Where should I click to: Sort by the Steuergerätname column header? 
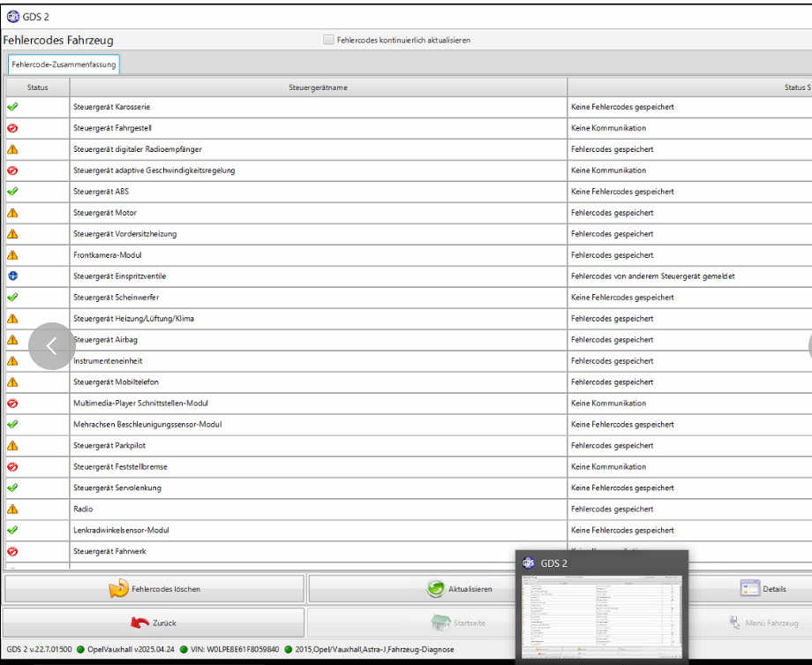click(x=318, y=87)
